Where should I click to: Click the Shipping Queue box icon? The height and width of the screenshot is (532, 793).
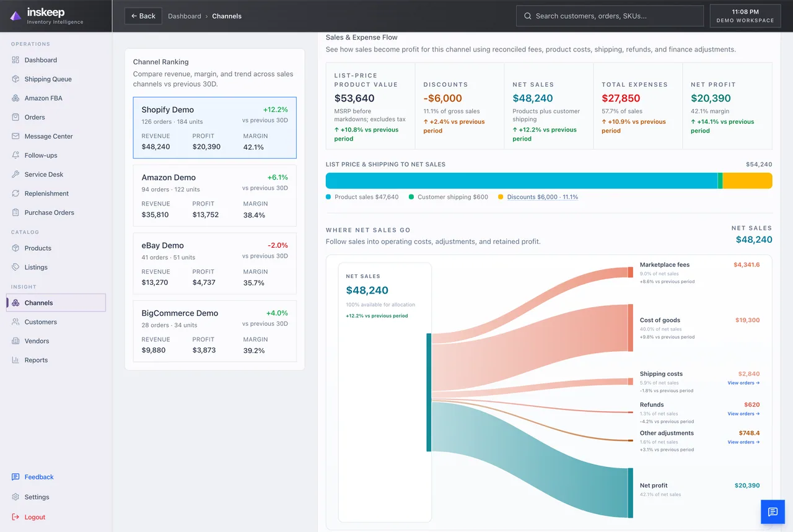coord(15,79)
